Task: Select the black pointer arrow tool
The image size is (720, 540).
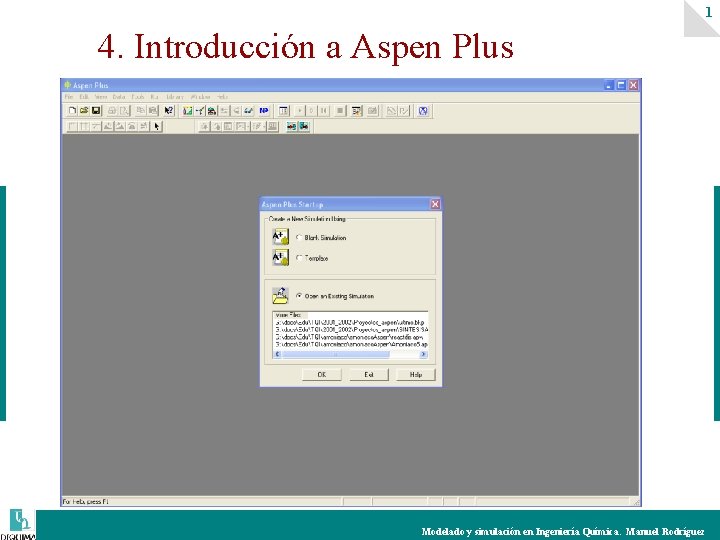Action: coord(157,126)
